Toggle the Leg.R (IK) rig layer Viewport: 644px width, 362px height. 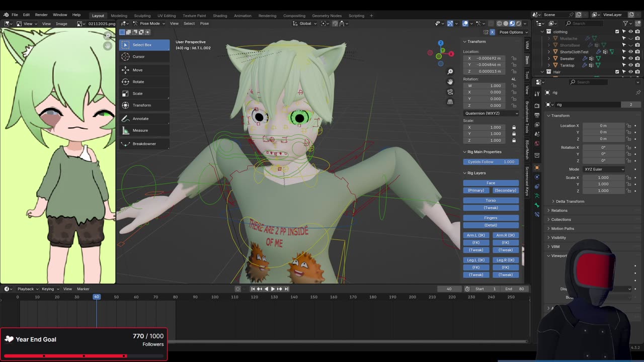tap(505, 260)
